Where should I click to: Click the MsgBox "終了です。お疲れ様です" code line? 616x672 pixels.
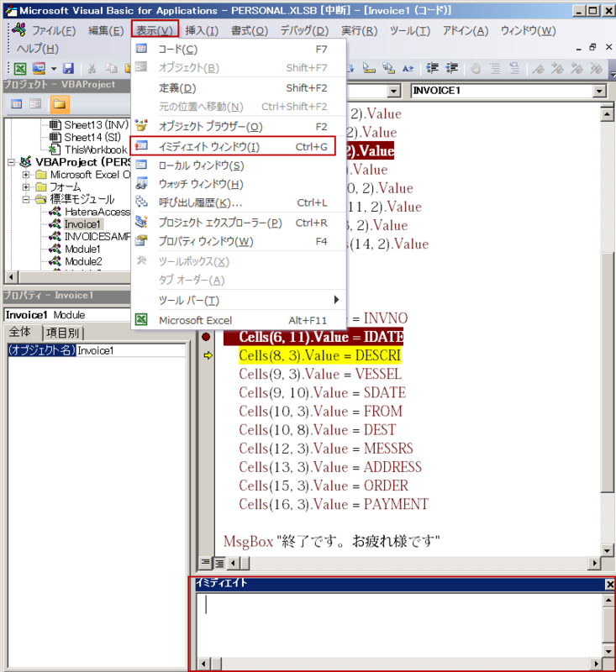331,541
